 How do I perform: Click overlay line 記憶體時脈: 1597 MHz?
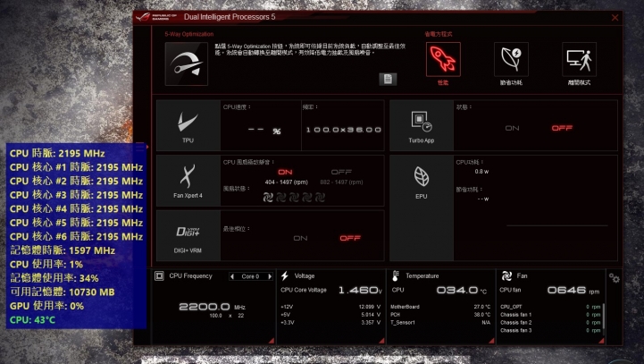[63, 250]
